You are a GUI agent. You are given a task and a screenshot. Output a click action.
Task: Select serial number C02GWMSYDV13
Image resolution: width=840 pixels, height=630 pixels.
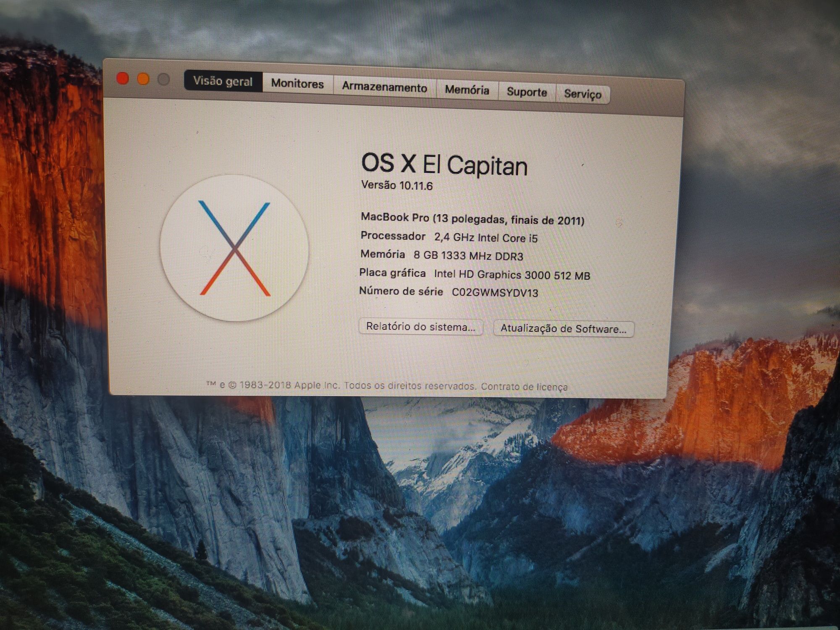pyautogui.click(x=495, y=292)
